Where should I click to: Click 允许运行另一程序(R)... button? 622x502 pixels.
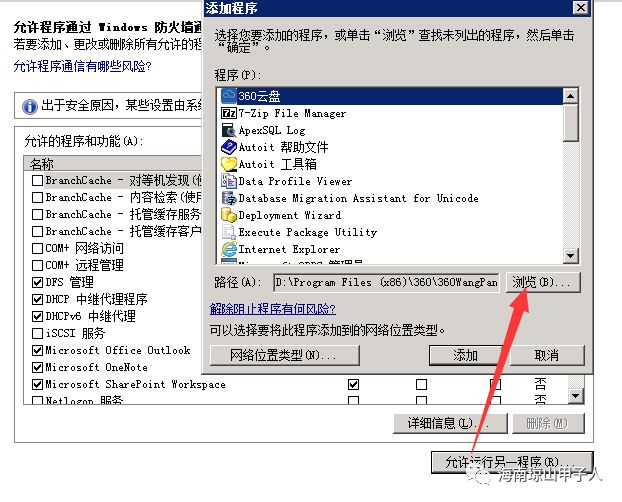pos(512,462)
